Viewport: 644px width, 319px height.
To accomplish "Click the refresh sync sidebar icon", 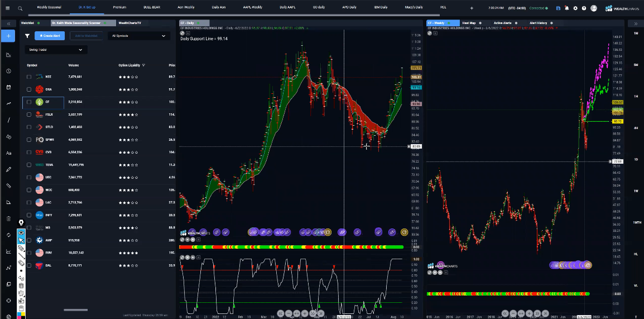I will tap(8, 235).
